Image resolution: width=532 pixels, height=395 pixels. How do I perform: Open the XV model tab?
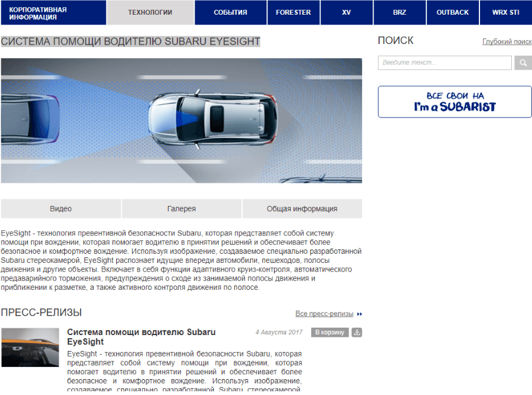346,13
